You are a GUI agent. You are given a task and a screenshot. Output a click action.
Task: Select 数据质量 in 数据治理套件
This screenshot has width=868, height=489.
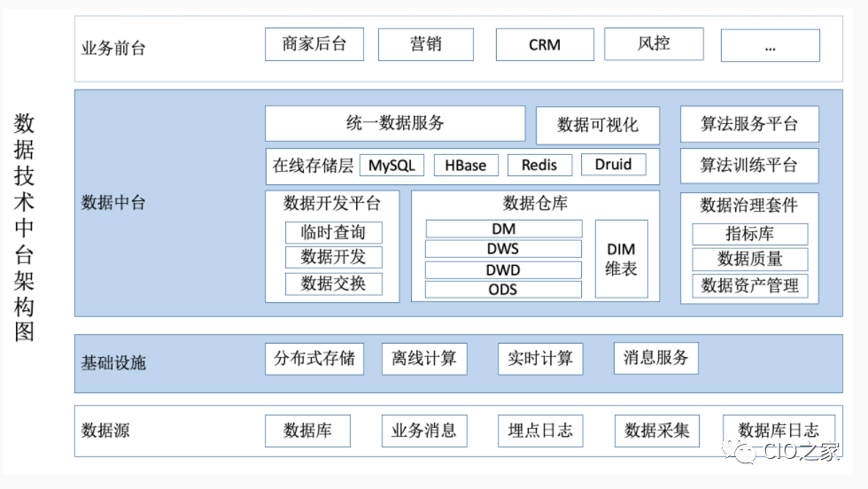[749, 260]
